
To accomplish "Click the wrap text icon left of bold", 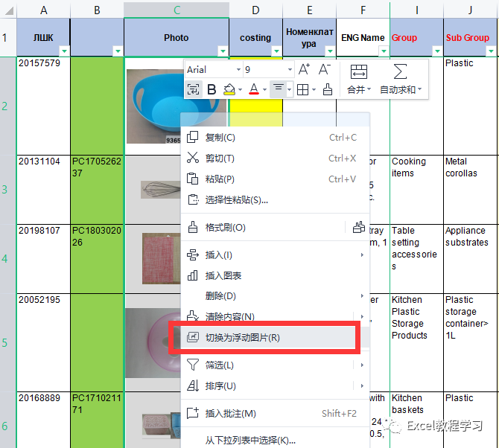I will pyautogui.click(x=193, y=89).
